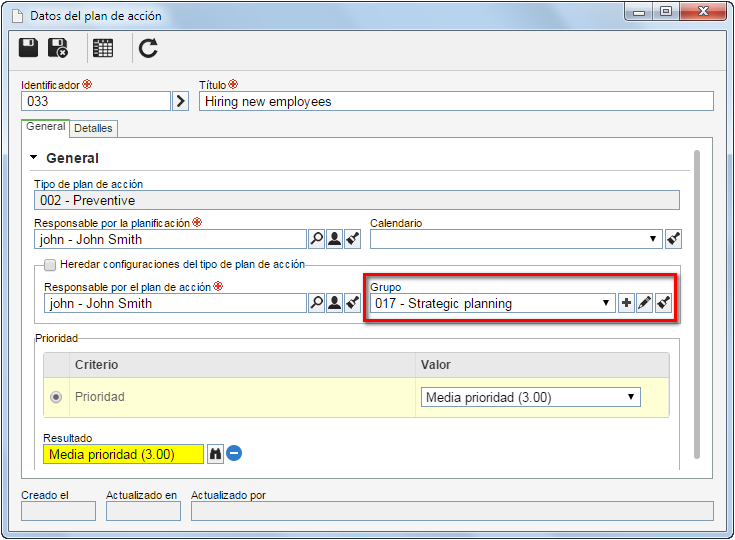The image size is (735, 540).
Task: Click the Título field Hiring new employees
Action: [x=456, y=101]
